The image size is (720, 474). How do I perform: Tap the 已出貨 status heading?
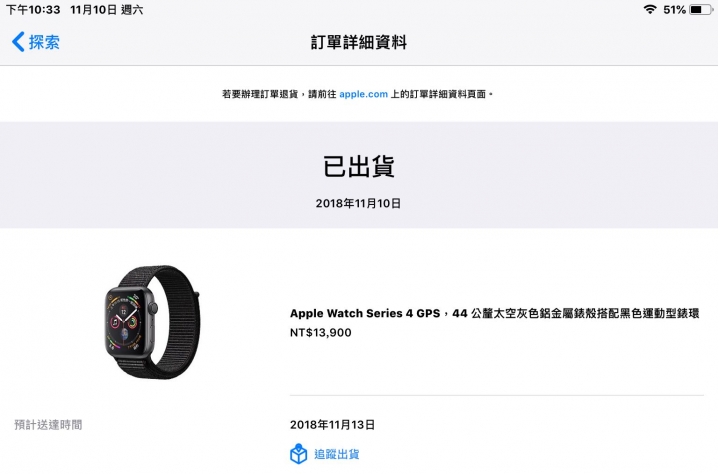[x=359, y=166]
